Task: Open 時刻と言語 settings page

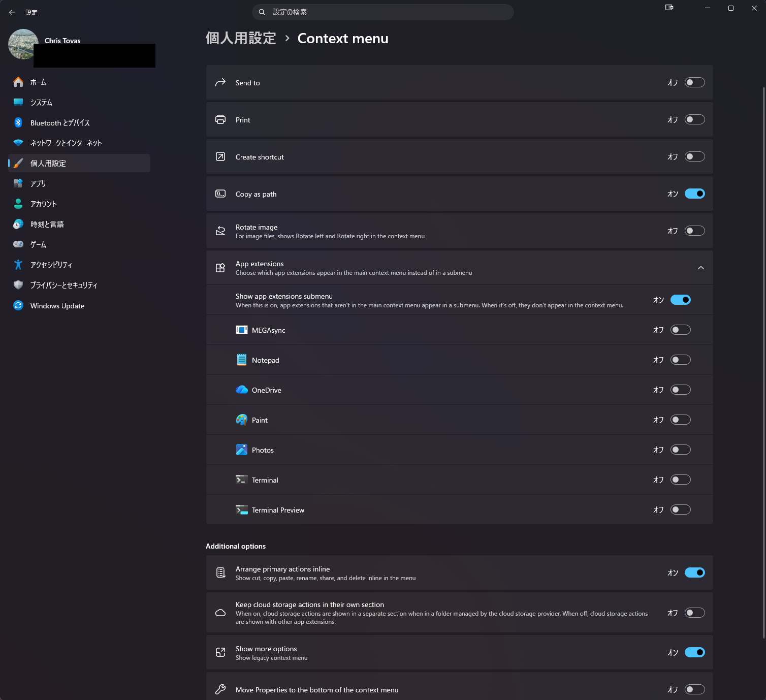Action: (79, 224)
